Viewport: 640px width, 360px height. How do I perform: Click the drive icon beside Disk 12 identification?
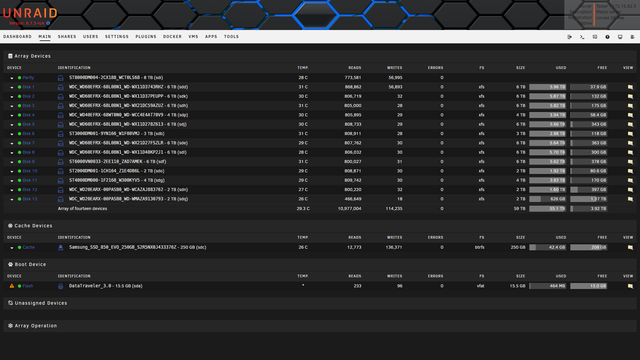coord(60,190)
